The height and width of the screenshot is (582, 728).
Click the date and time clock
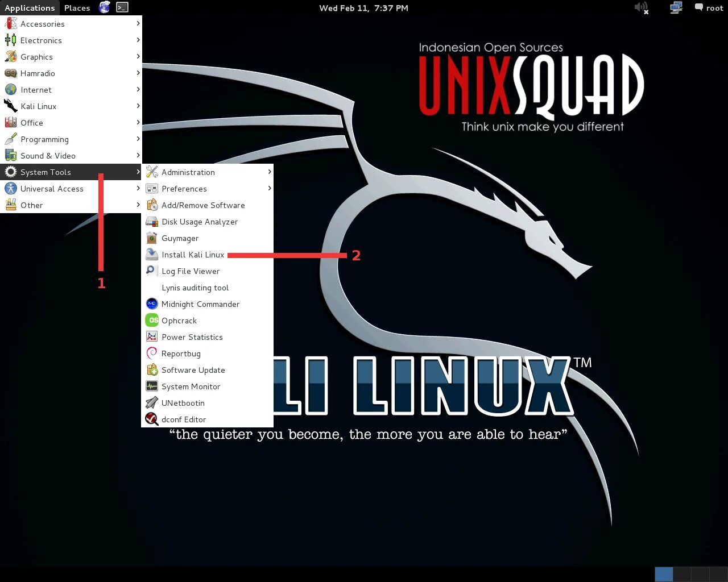tap(363, 8)
